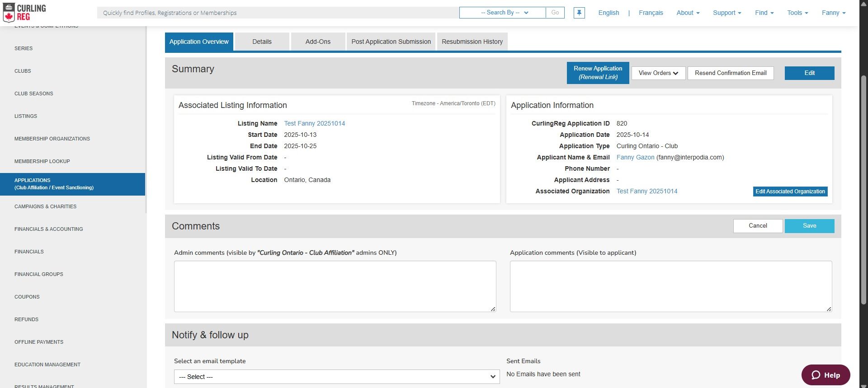The height and width of the screenshot is (388, 868).
Task: Open the Search By dropdown
Action: (502, 13)
